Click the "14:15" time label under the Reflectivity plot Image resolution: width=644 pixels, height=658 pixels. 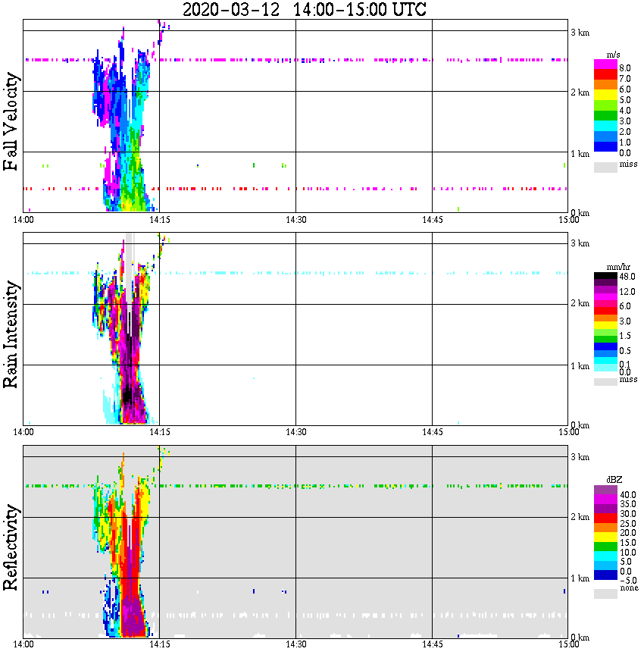159,644
